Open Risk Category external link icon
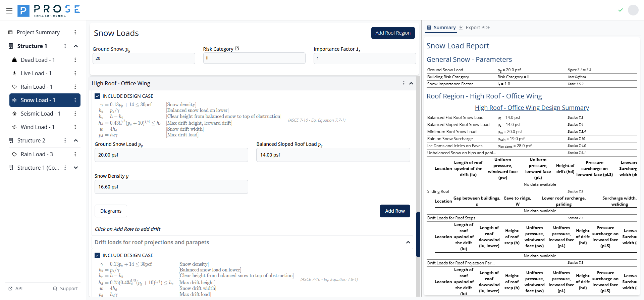Screen dimensions: 644x300 coord(237,49)
